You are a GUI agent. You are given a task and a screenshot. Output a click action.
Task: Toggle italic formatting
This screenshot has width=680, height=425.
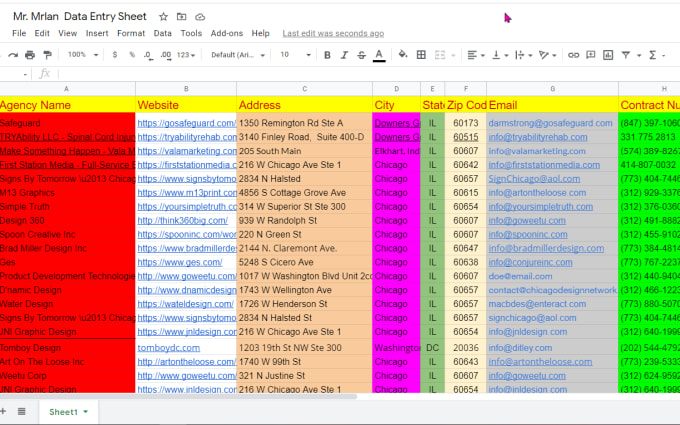344,55
